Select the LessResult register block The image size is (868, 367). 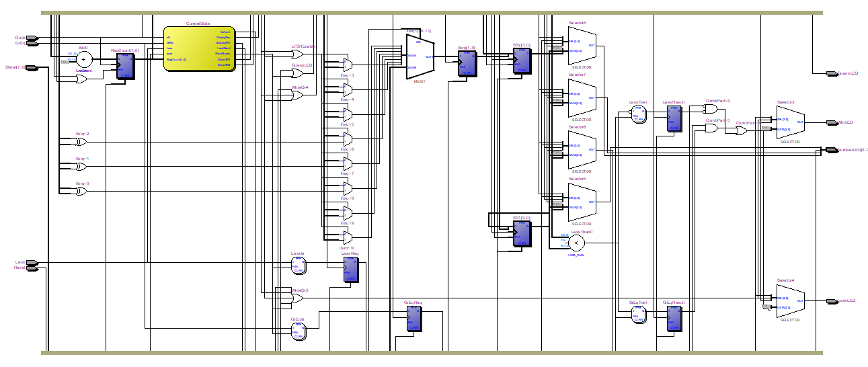(x=674, y=118)
